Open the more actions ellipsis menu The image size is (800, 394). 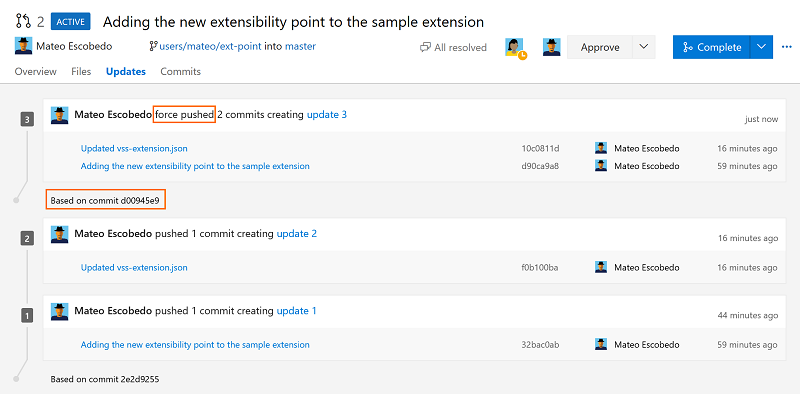coord(786,47)
